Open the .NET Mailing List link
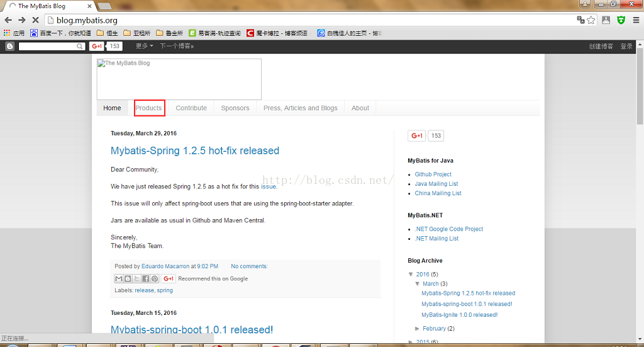The image size is (644, 347). (436, 239)
